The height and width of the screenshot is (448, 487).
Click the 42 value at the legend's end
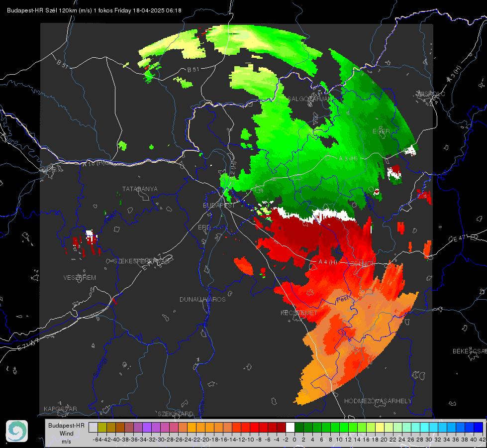pyautogui.click(x=483, y=440)
